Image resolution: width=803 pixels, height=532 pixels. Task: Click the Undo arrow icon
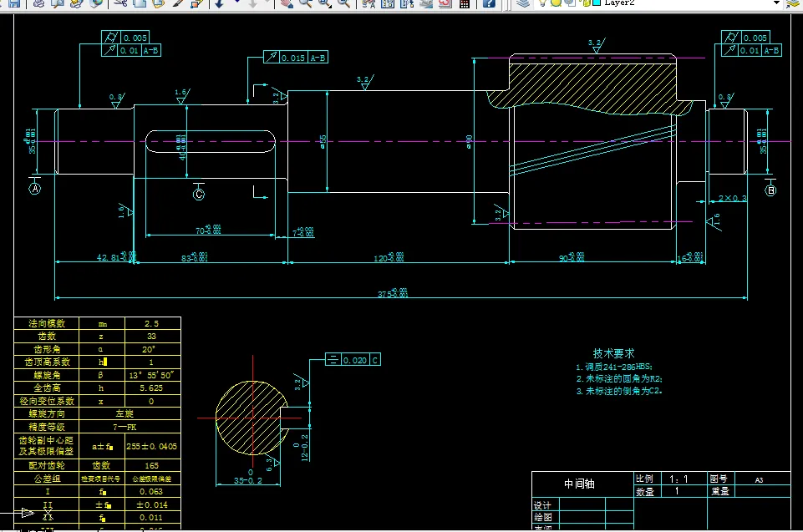[x=219, y=3]
